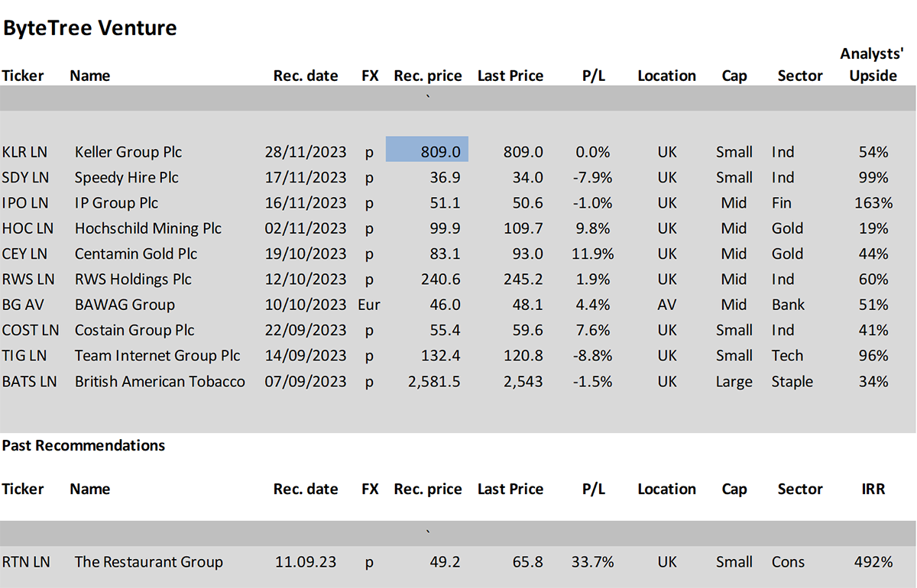Image resolution: width=917 pixels, height=588 pixels.
Task: Click the Eur currency cell
Action: (369, 305)
